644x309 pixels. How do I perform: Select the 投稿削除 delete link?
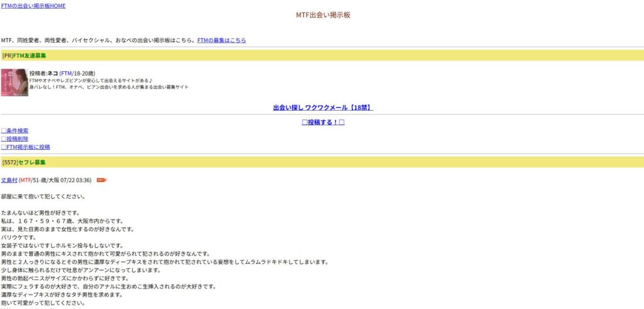click(x=15, y=139)
